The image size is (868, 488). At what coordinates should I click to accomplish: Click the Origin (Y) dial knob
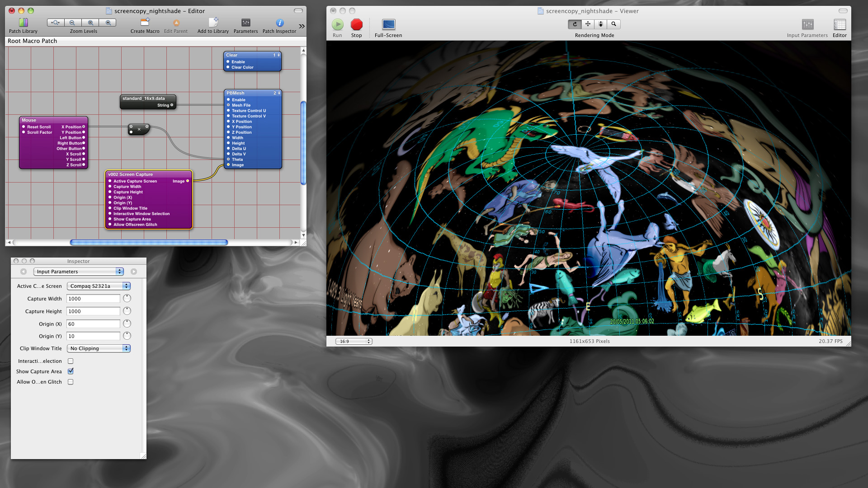(127, 336)
